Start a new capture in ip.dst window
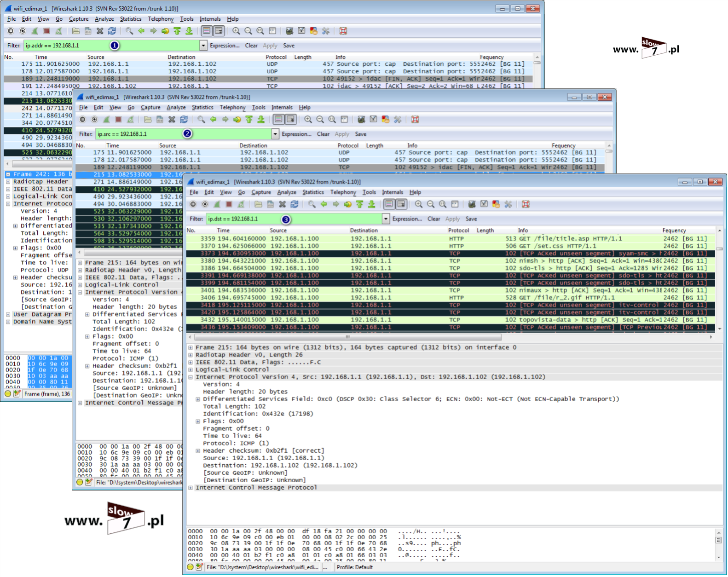Viewport: 728px width, 577px height. (x=217, y=204)
